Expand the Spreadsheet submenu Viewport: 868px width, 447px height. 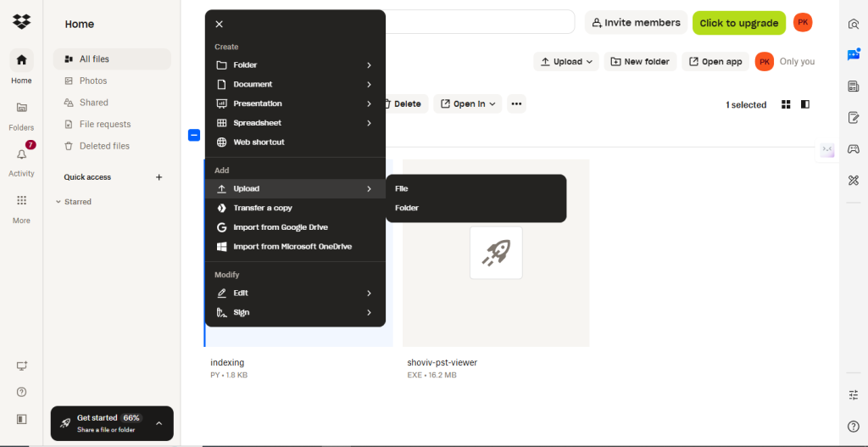point(295,123)
